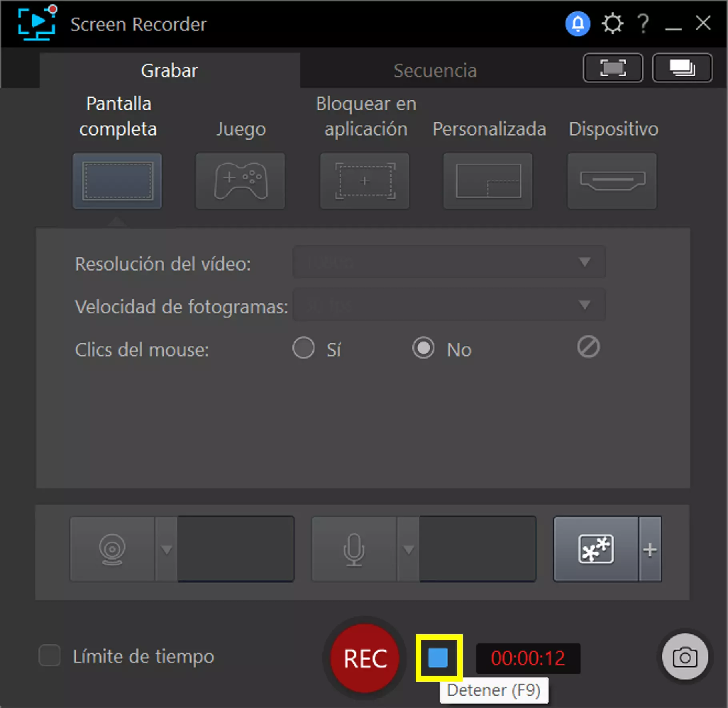The width and height of the screenshot is (728, 708).
Task: Click the stacked windows button at top right
Action: pos(682,68)
